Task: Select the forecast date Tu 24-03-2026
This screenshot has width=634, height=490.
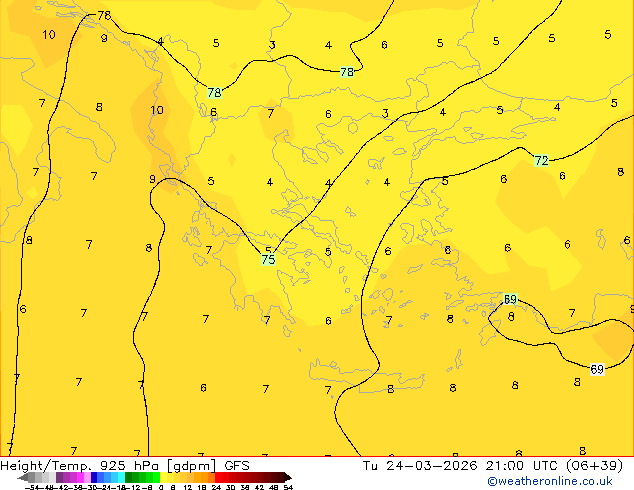Action: (420, 466)
